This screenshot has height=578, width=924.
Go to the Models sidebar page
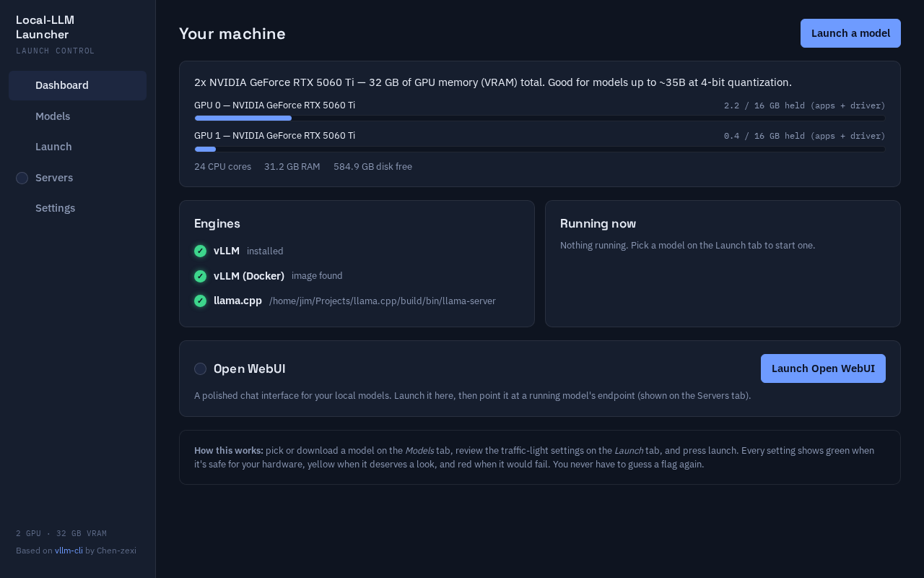point(77,116)
